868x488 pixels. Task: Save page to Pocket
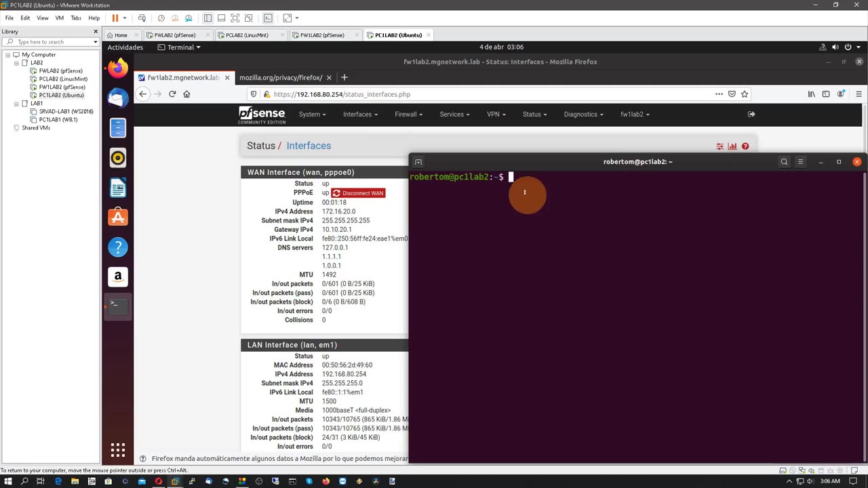(732, 94)
